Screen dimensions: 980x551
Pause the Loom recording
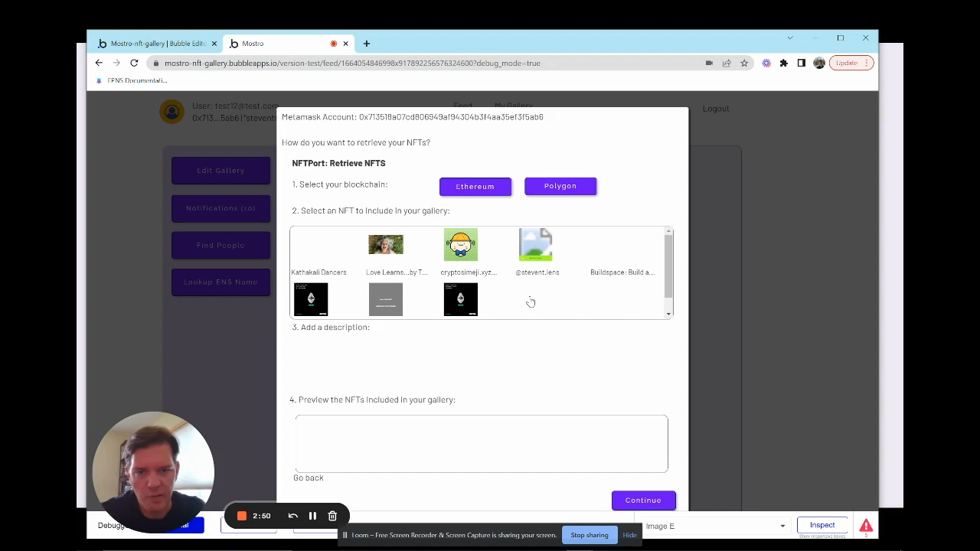coord(312,516)
